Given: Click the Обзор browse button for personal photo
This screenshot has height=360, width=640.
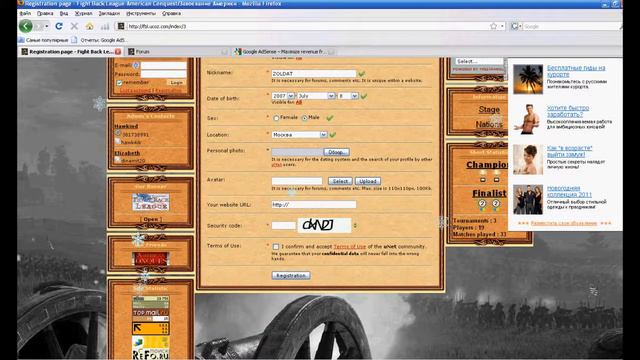Looking at the screenshot, I should tap(336, 152).
